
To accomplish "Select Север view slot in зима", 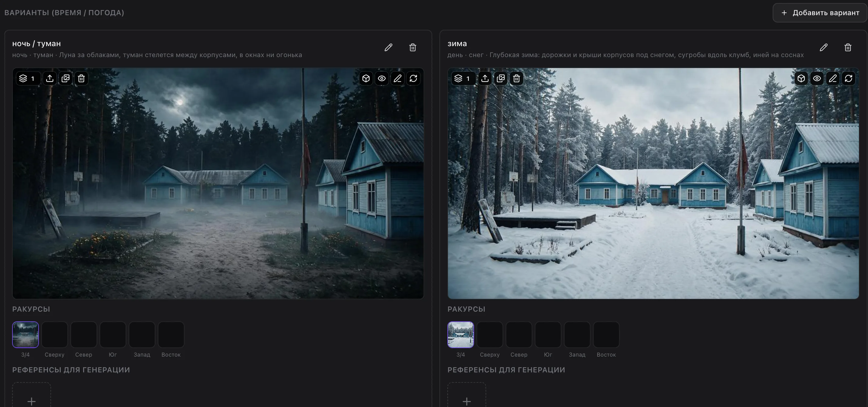I will (519, 334).
